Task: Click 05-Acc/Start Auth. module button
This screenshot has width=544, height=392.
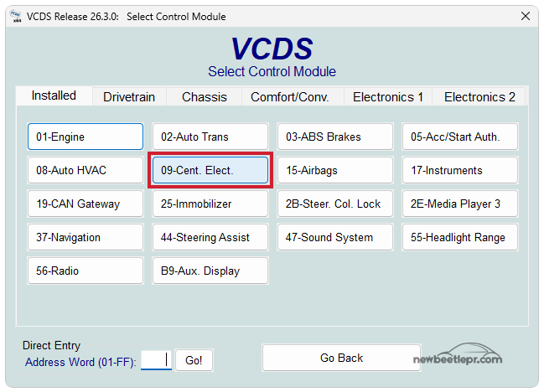Action: (460, 137)
